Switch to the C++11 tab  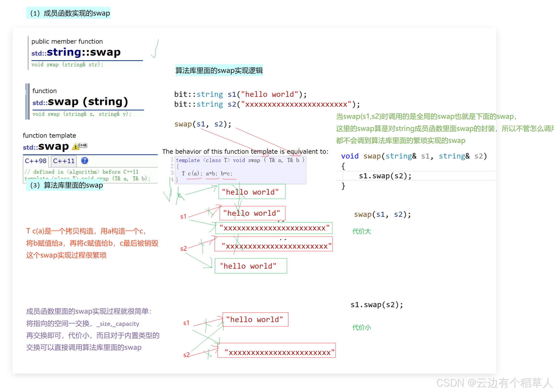(64, 161)
